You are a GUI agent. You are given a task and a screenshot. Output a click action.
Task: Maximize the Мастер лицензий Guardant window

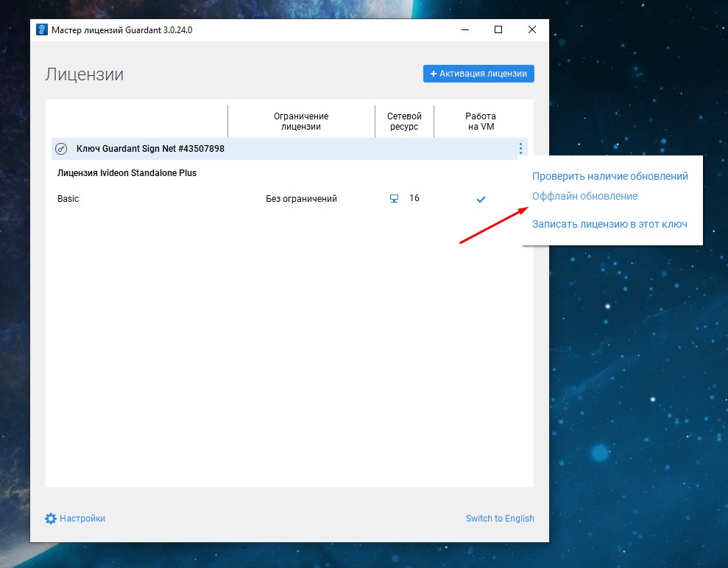point(498,29)
